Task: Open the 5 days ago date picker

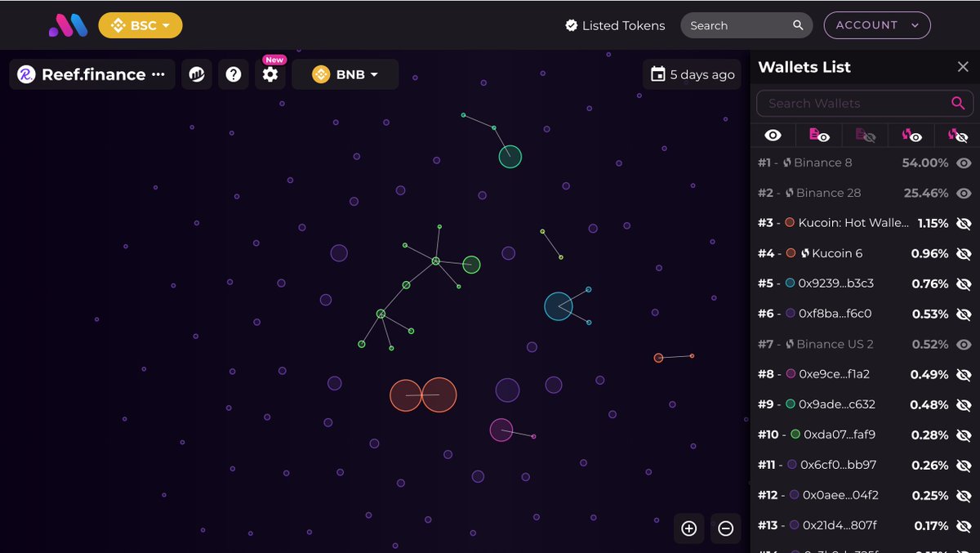Action: (692, 74)
